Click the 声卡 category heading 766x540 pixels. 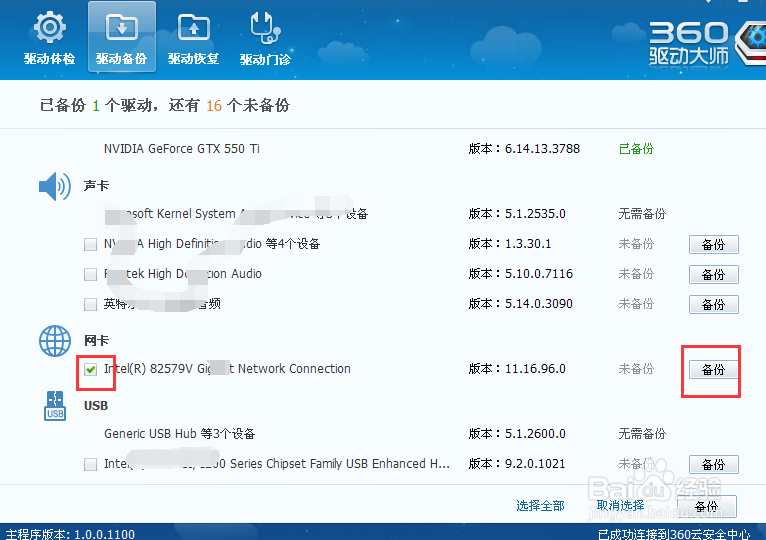(x=96, y=186)
